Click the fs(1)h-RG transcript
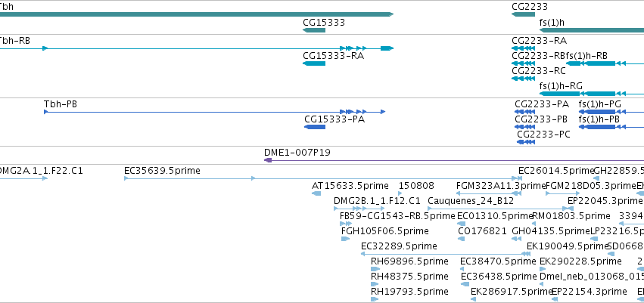Screen dimensions: 644x303 click(x=592, y=94)
